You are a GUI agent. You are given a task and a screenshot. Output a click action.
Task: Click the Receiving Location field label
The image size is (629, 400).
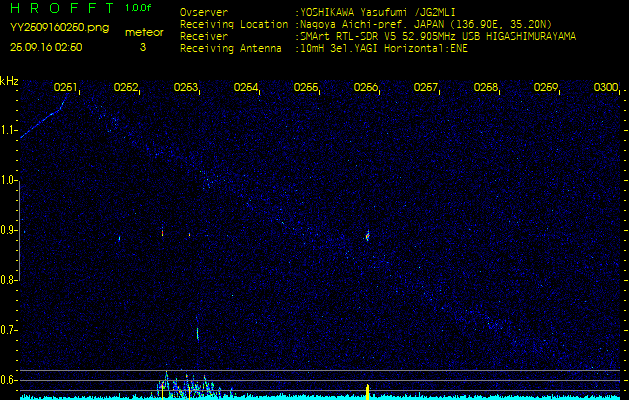pyautogui.click(x=234, y=24)
